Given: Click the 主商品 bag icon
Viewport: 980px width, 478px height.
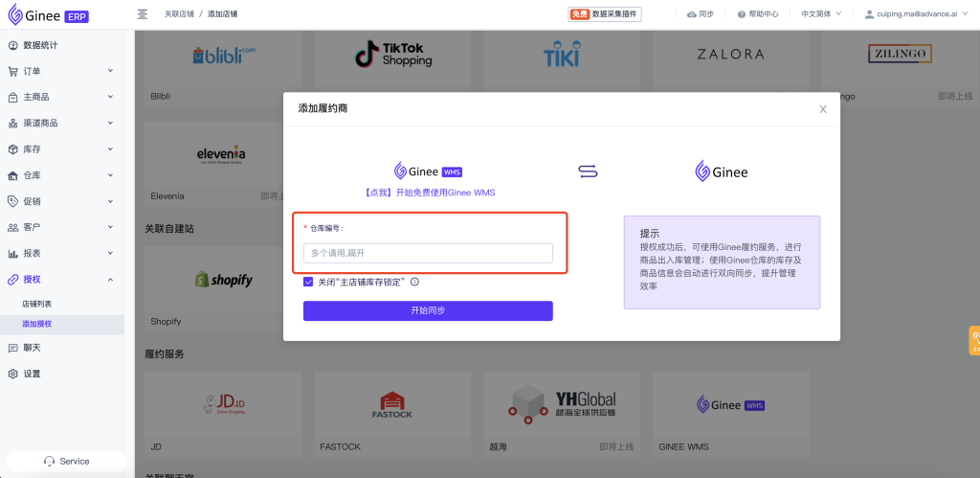Looking at the screenshot, I should tap(12, 97).
